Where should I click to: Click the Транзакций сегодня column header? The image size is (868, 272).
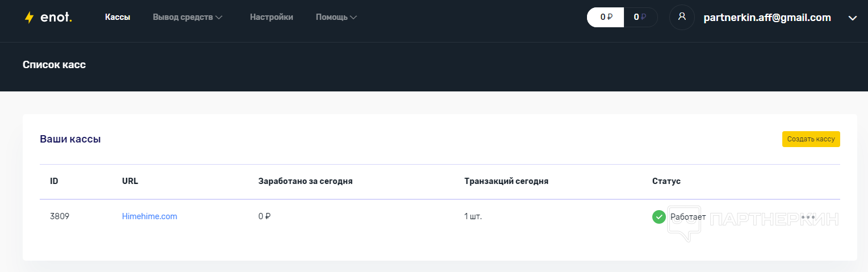pos(506,182)
